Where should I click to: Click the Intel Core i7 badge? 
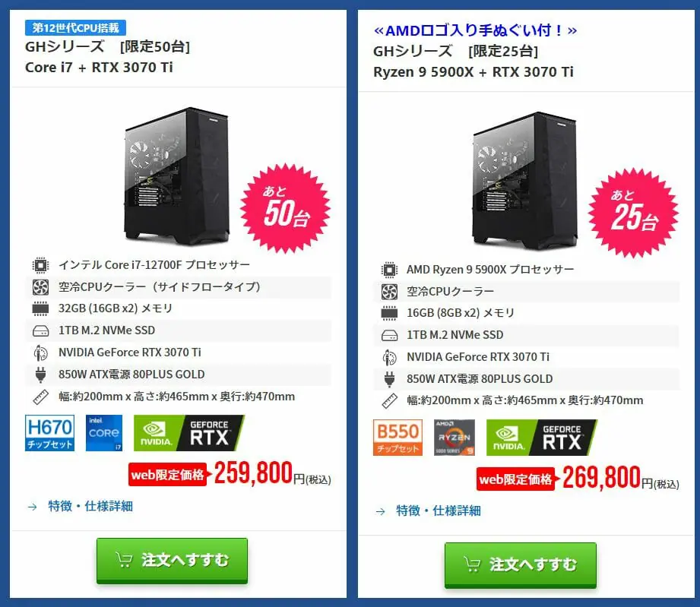click(104, 433)
